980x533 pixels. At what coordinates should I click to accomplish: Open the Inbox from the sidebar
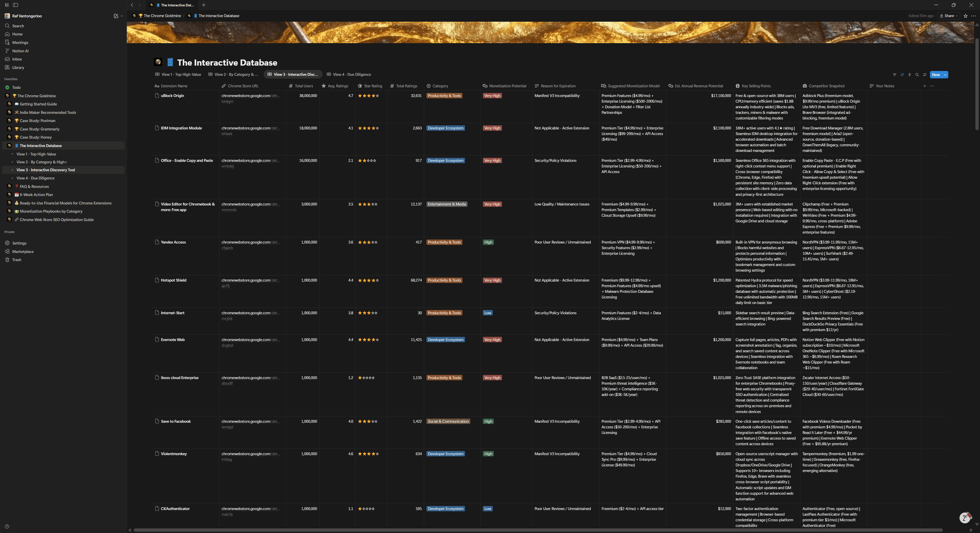pyautogui.click(x=17, y=59)
